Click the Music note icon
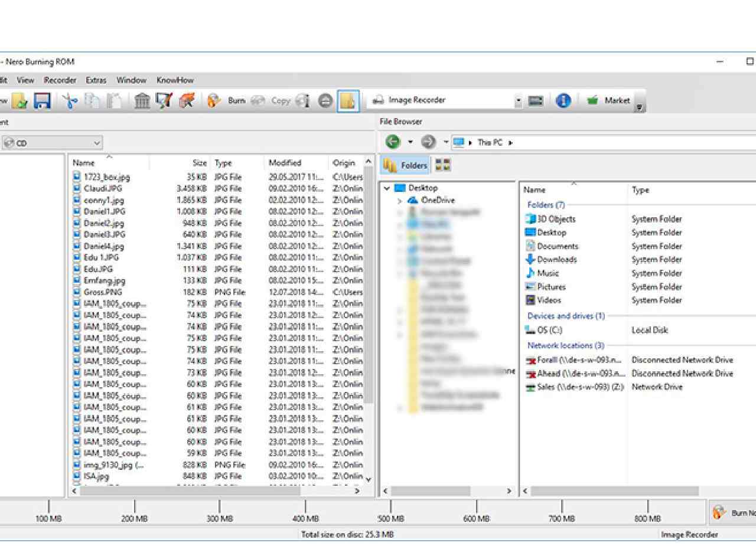Viewport: 756px width, 546px height. coord(530,273)
